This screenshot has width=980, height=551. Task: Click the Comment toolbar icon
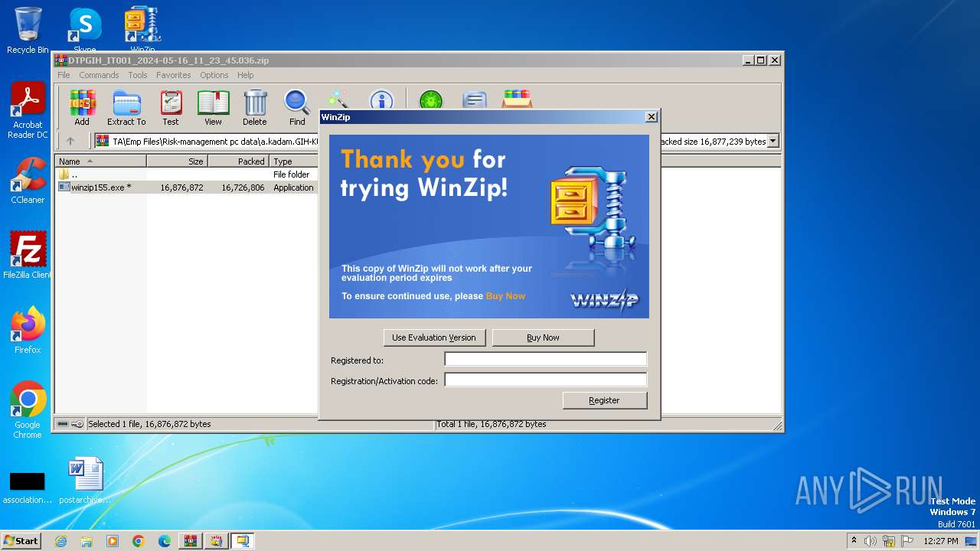475,99
